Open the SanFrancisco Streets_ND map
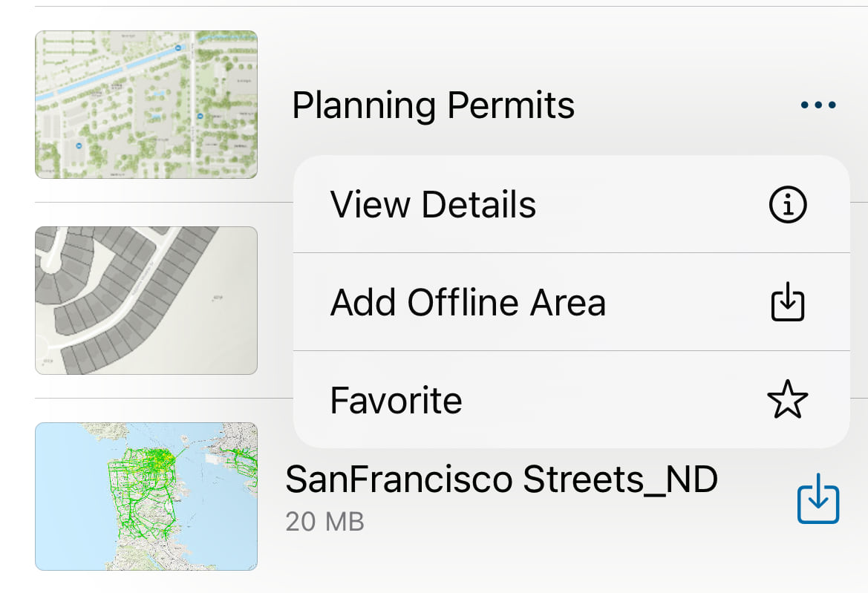 pos(502,479)
